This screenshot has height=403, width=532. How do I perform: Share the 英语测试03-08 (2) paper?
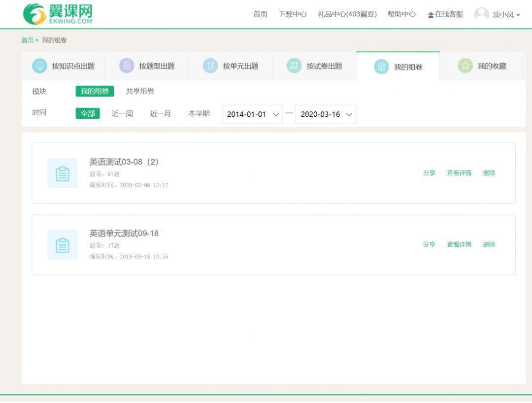pos(429,173)
